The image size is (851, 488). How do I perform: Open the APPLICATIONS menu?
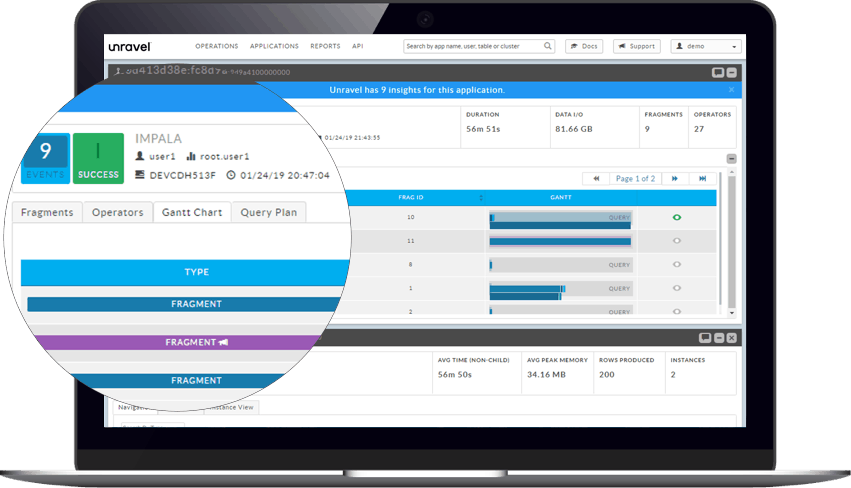click(x=274, y=46)
